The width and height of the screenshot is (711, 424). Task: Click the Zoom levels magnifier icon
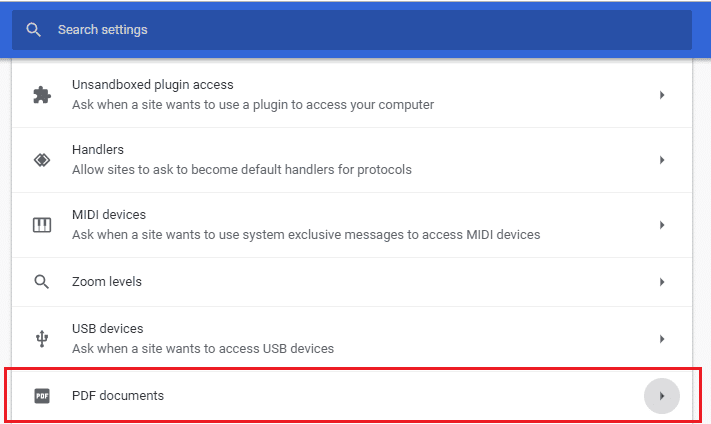click(42, 282)
